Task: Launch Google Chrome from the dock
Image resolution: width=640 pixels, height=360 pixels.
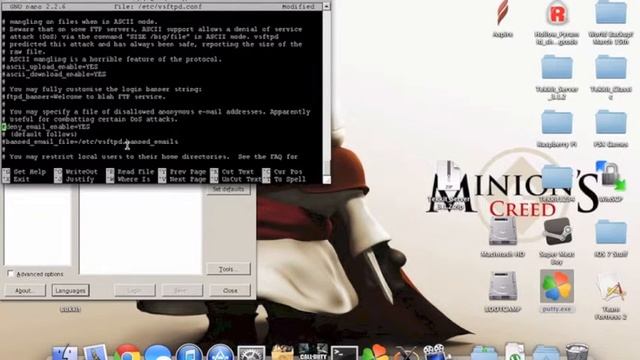Action: point(127,353)
